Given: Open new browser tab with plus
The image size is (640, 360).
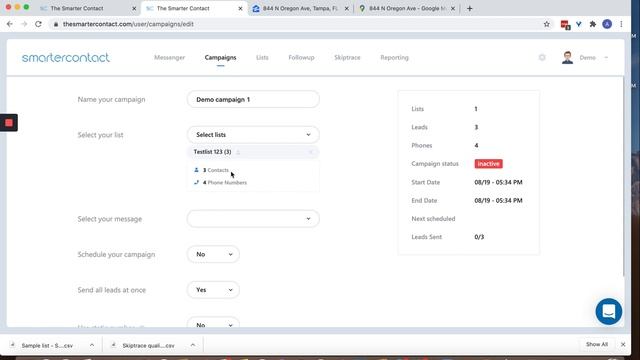Looking at the screenshot, I should (469, 8).
